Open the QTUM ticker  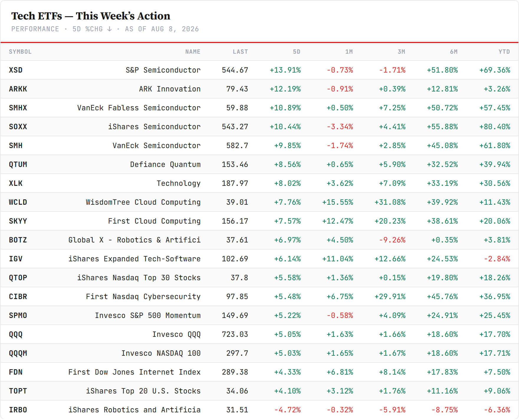[x=18, y=165]
